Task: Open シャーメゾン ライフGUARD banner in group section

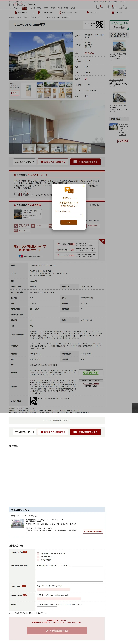Action: 66,255
